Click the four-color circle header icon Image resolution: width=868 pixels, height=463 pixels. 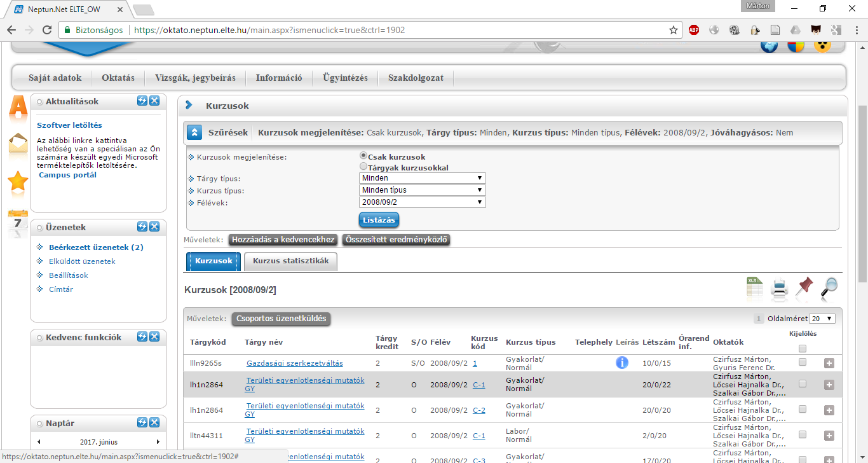coord(796,46)
